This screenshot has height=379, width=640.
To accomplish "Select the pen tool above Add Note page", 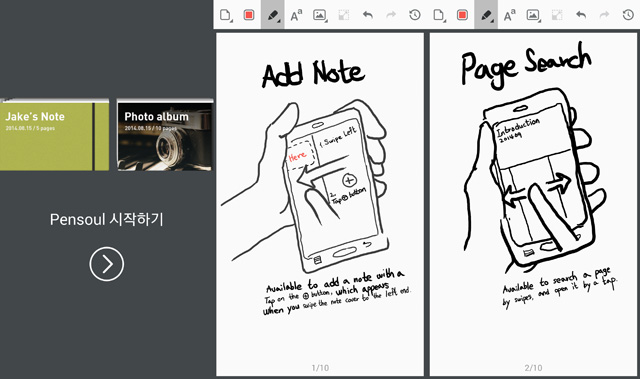I will pos(273,15).
